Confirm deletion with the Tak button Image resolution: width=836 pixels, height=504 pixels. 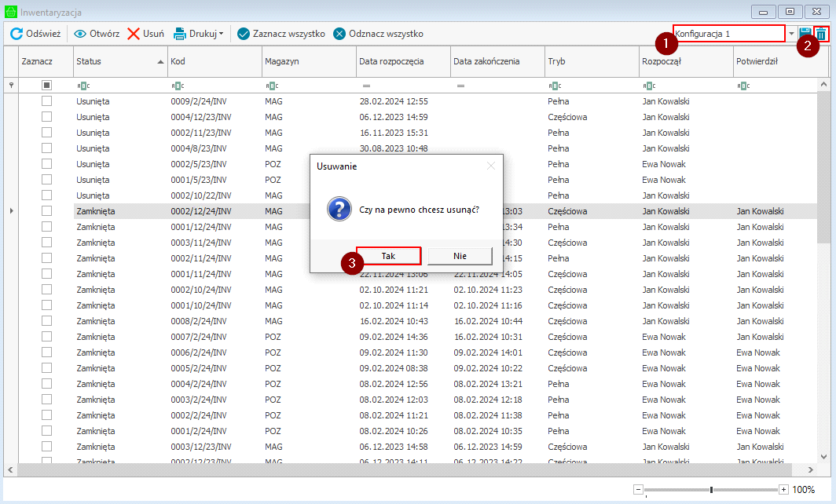389,256
